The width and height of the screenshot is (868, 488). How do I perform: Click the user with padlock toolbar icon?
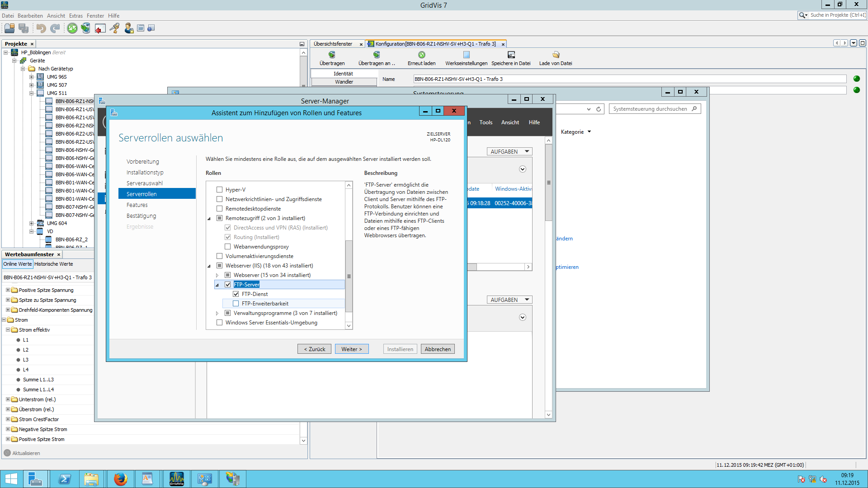tap(129, 28)
